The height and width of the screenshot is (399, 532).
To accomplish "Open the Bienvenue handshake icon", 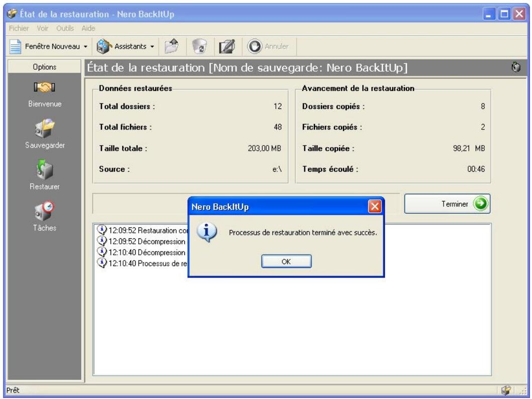I will [44, 87].
